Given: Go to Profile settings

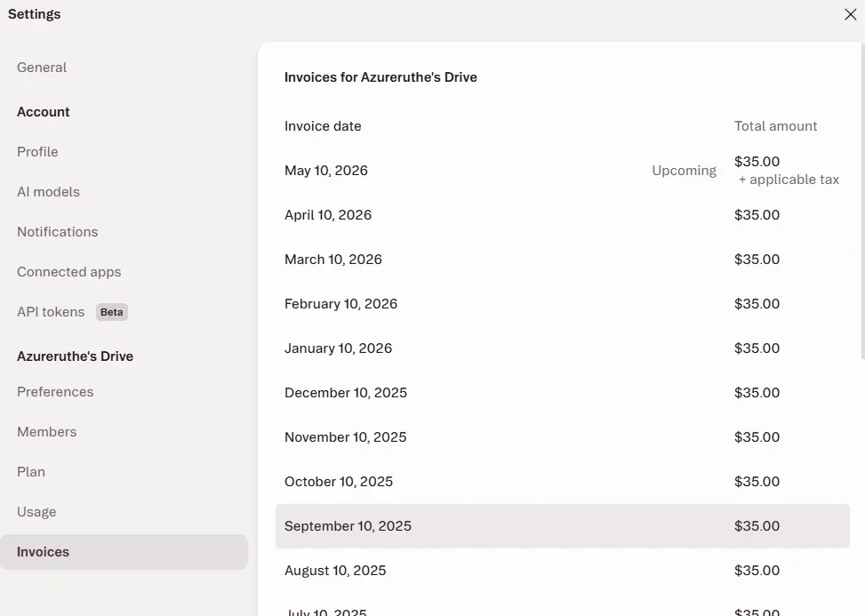Looking at the screenshot, I should coord(37,152).
